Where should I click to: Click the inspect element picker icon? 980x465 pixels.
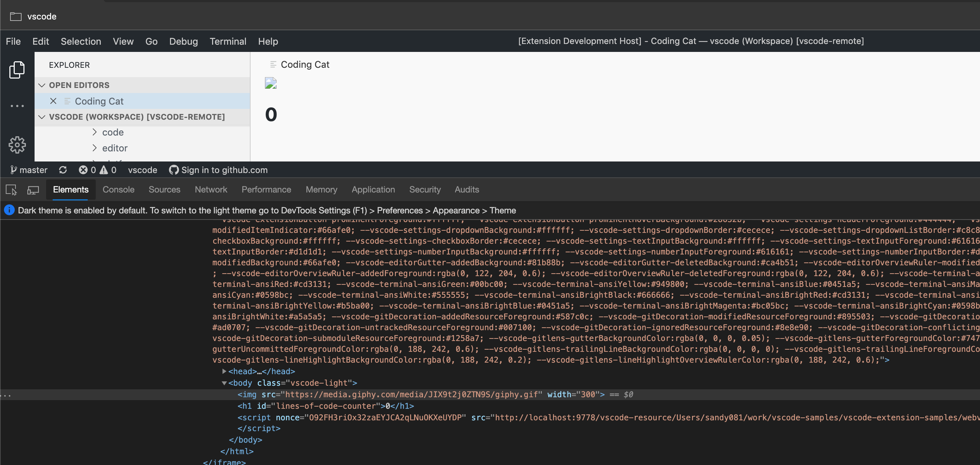coord(11,190)
